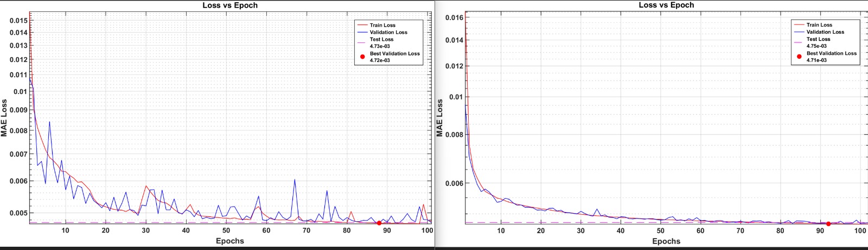868x250 pixels.
Task: Click red best-validation marker on left plot curve
Action: 379,223
